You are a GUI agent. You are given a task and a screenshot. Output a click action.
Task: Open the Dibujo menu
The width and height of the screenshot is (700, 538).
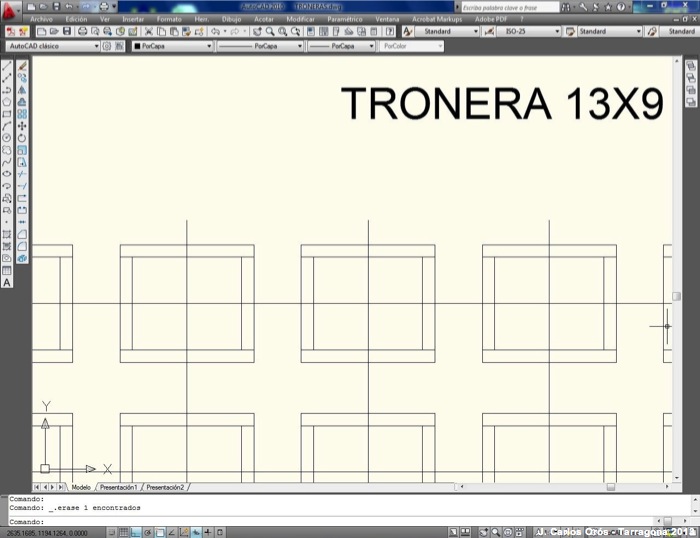pyautogui.click(x=231, y=19)
